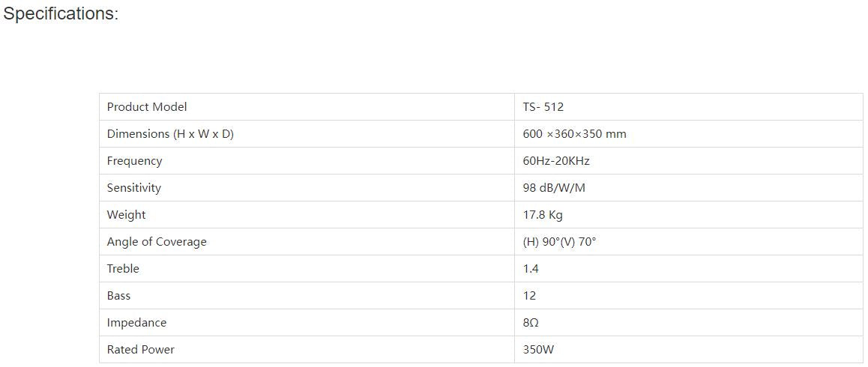Click the Sensitivity row label
The image size is (868, 367).
tap(134, 188)
